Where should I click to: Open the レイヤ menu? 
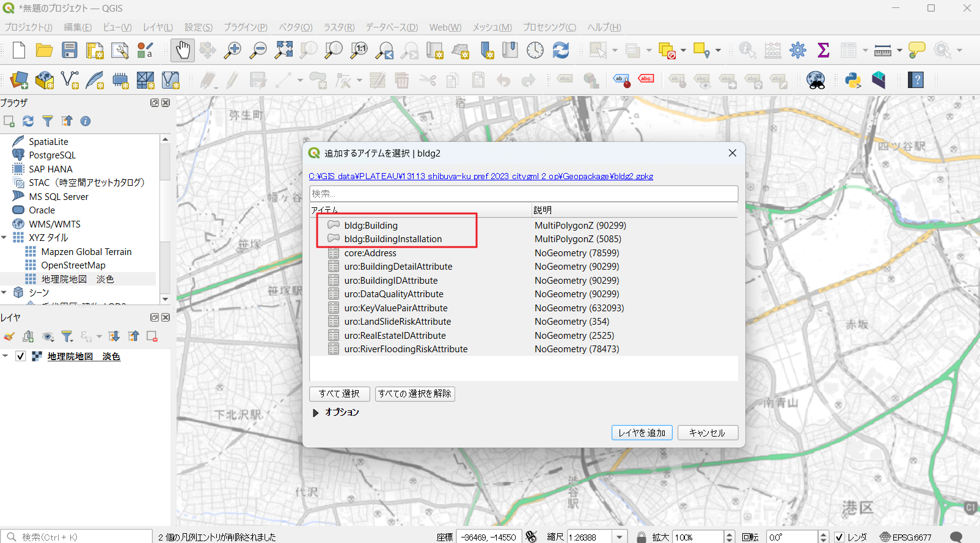(158, 28)
